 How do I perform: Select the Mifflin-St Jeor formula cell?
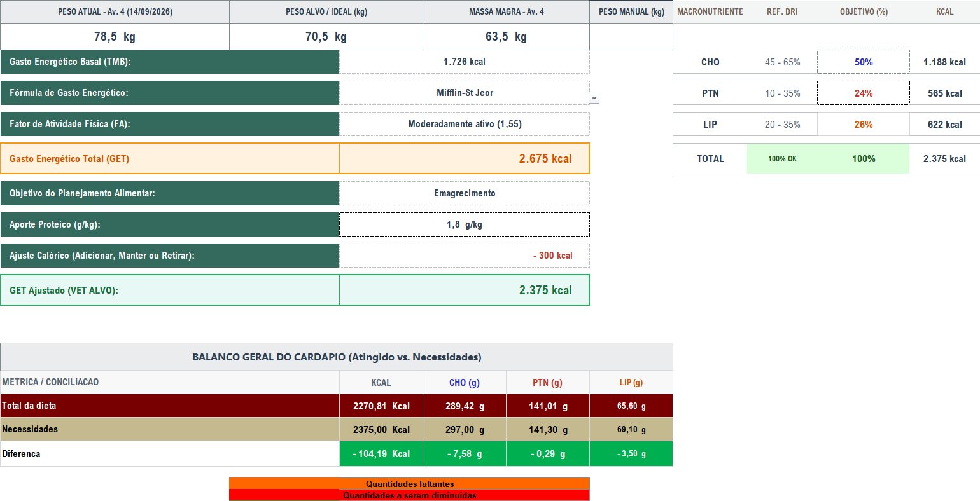tap(465, 93)
